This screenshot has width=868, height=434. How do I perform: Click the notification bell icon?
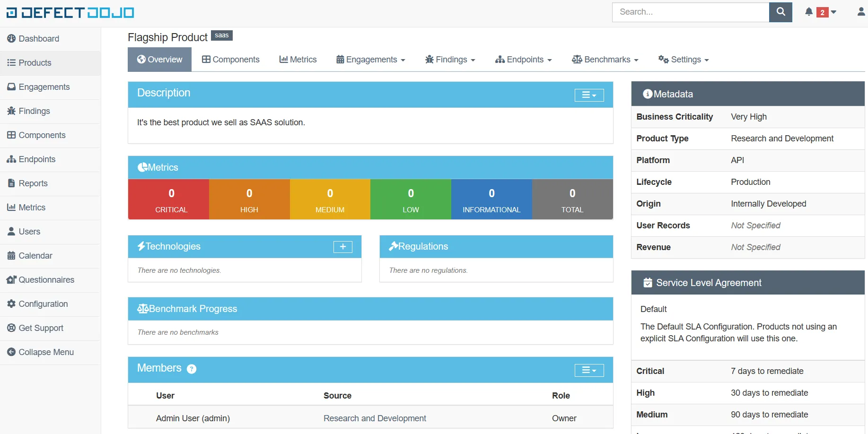tap(808, 12)
